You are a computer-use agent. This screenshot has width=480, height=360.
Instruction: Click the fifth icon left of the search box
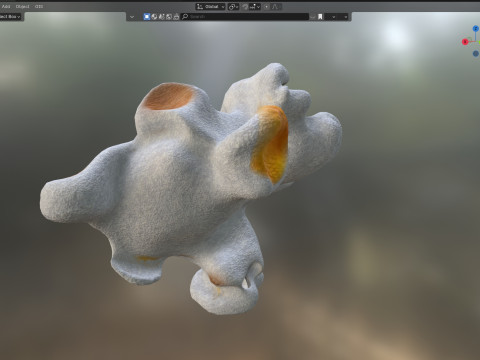click(176, 17)
